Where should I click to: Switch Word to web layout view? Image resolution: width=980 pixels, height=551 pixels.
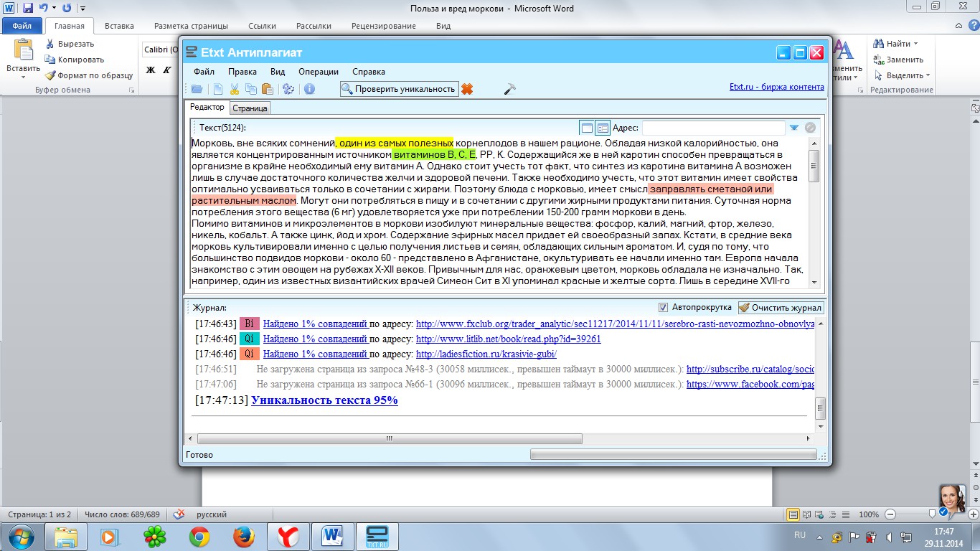click(x=819, y=514)
